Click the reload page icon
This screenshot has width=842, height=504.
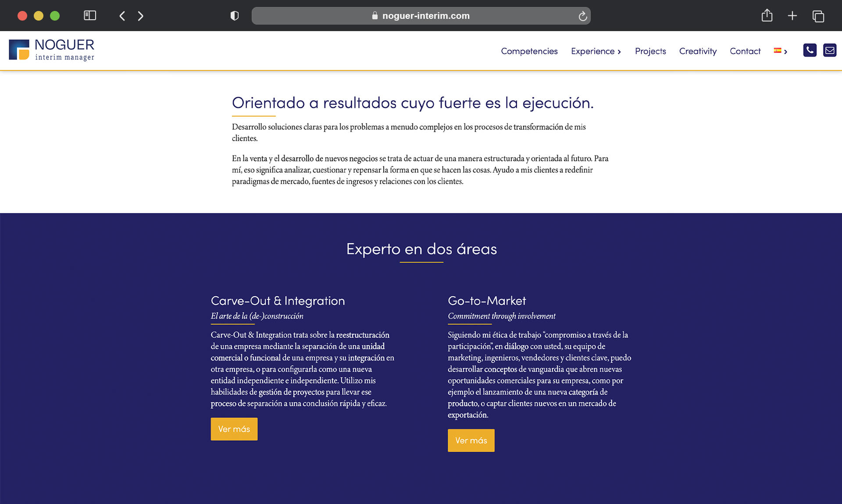click(582, 16)
